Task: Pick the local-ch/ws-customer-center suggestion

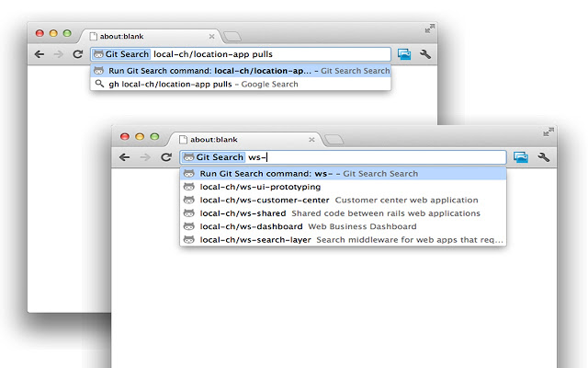Action: pos(343,201)
